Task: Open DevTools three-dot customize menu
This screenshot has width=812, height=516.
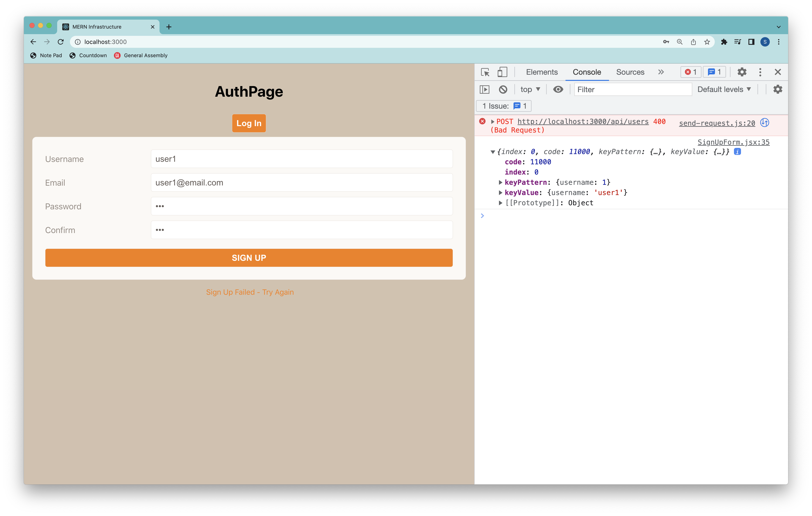Action: pos(760,72)
